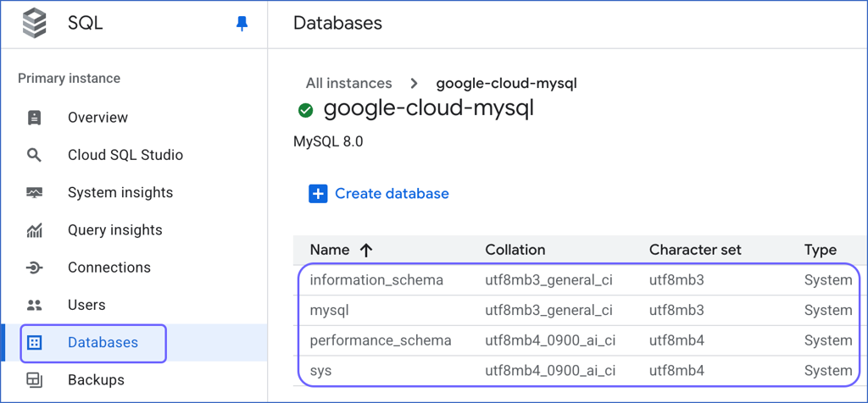This screenshot has width=868, height=403.
Task: Click the Create database button
Action: (x=379, y=194)
